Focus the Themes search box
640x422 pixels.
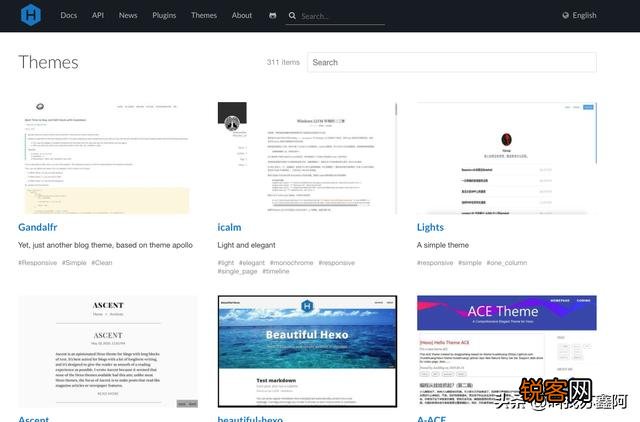coord(452,62)
